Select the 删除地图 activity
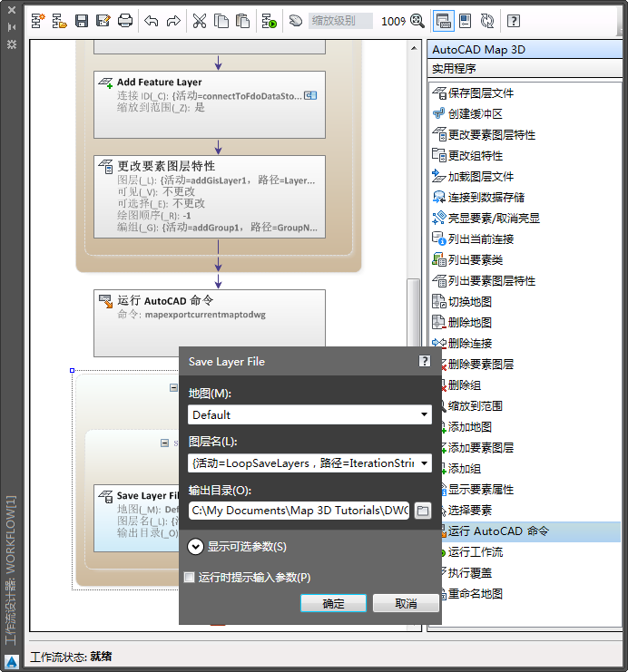628x672 pixels. click(x=470, y=323)
